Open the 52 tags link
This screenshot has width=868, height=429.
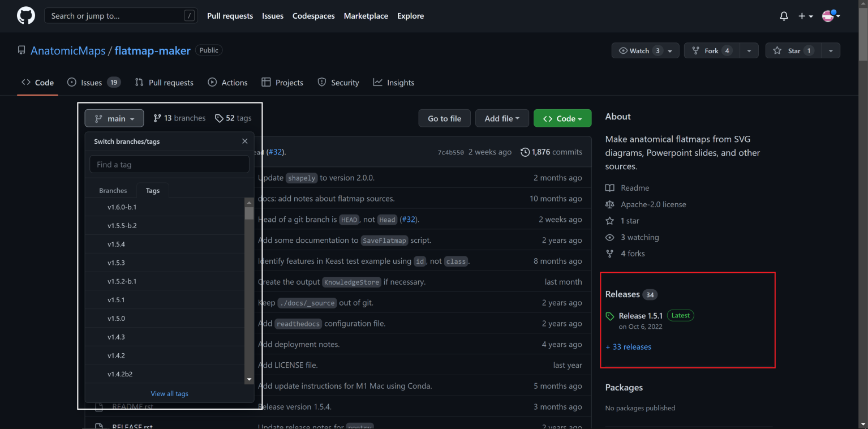pyautogui.click(x=233, y=118)
